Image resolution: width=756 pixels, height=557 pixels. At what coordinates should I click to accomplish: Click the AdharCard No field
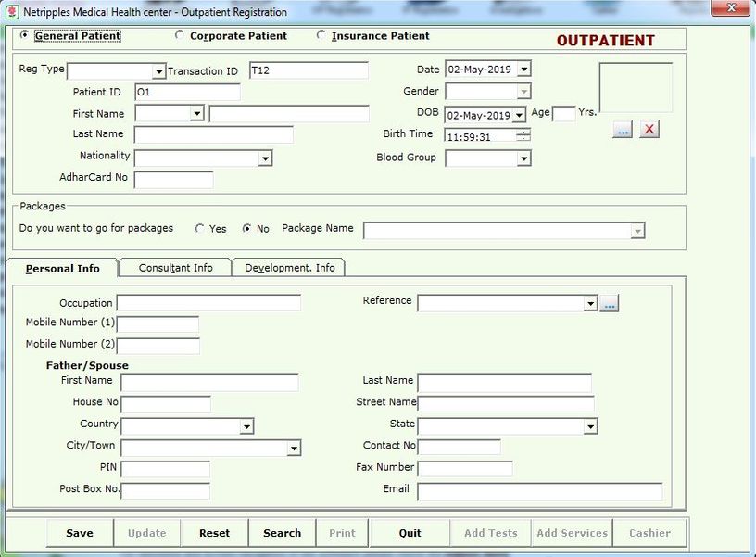pos(173,180)
